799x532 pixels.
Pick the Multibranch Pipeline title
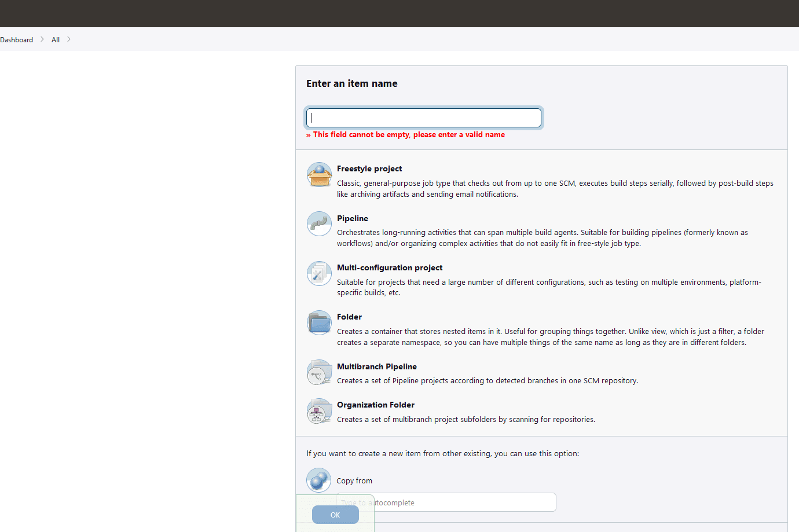[x=377, y=366]
